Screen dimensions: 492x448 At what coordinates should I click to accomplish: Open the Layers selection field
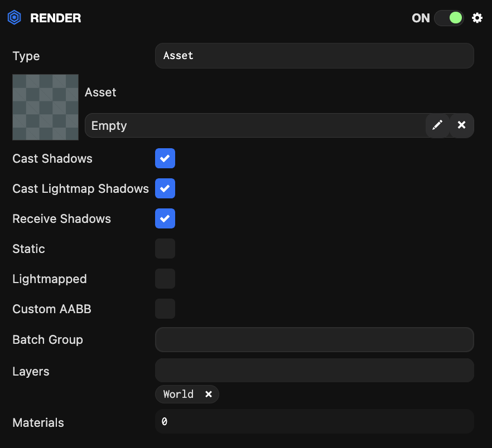(314, 370)
